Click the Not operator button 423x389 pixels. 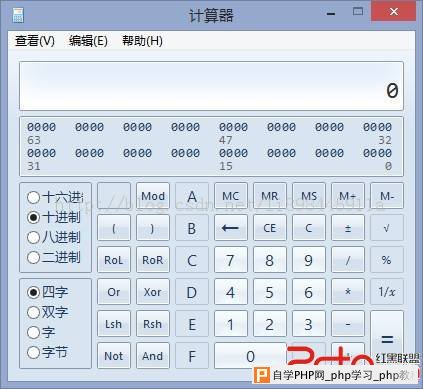tap(114, 356)
